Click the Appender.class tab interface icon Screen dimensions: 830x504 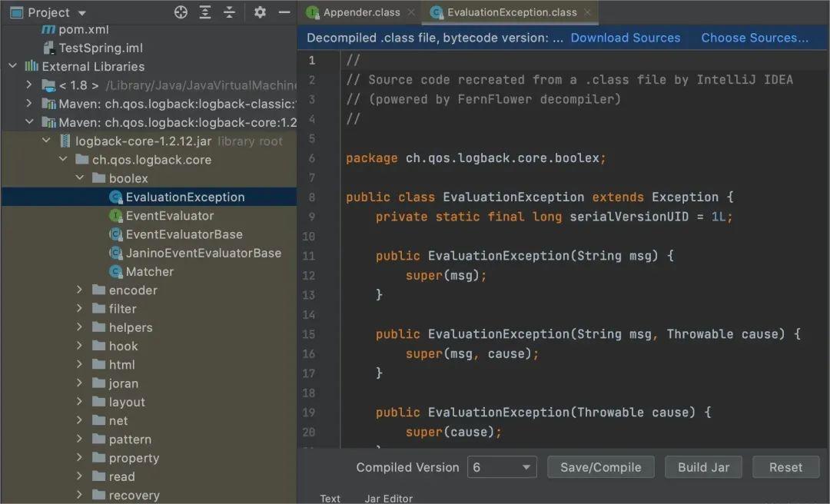pyautogui.click(x=312, y=12)
